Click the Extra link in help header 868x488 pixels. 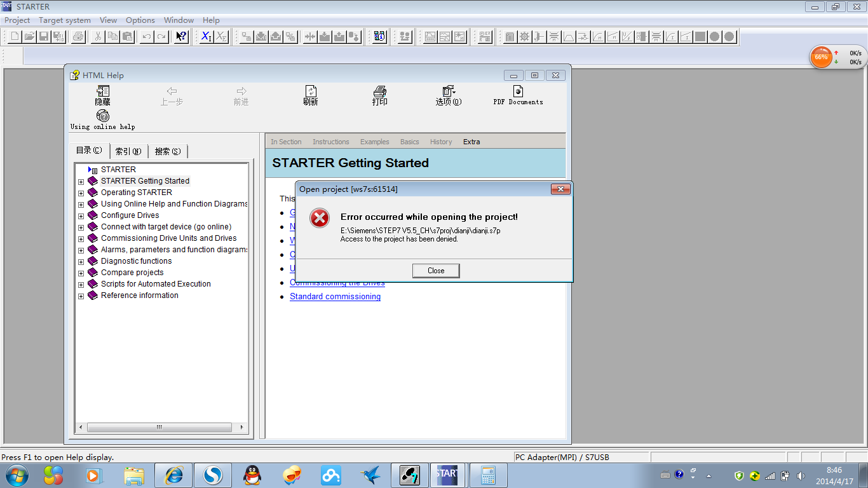coord(471,142)
